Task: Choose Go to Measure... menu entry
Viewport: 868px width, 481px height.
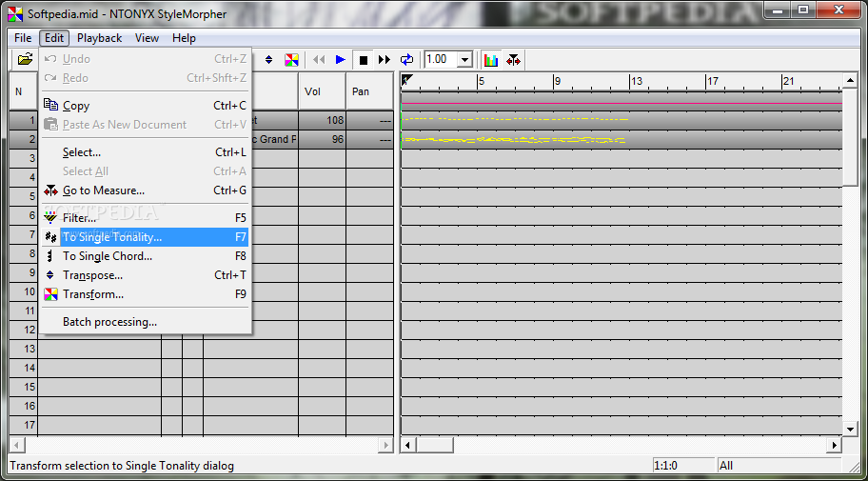Action: click(145, 190)
